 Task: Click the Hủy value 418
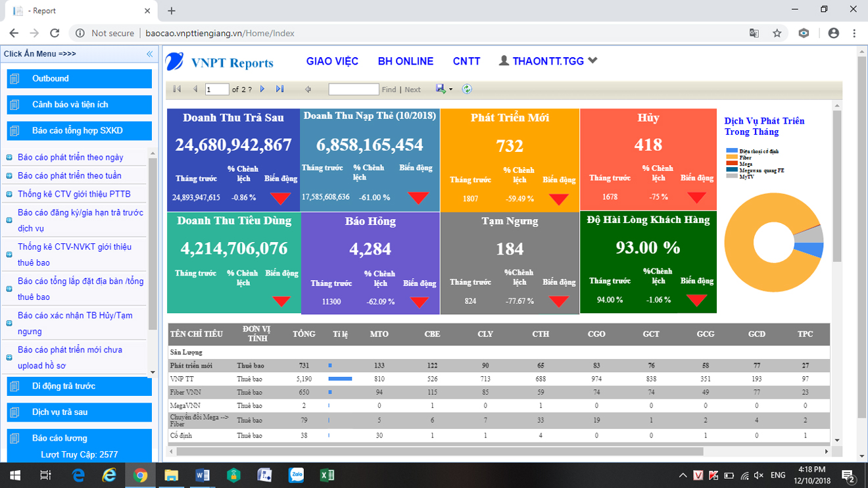pos(648,145)
